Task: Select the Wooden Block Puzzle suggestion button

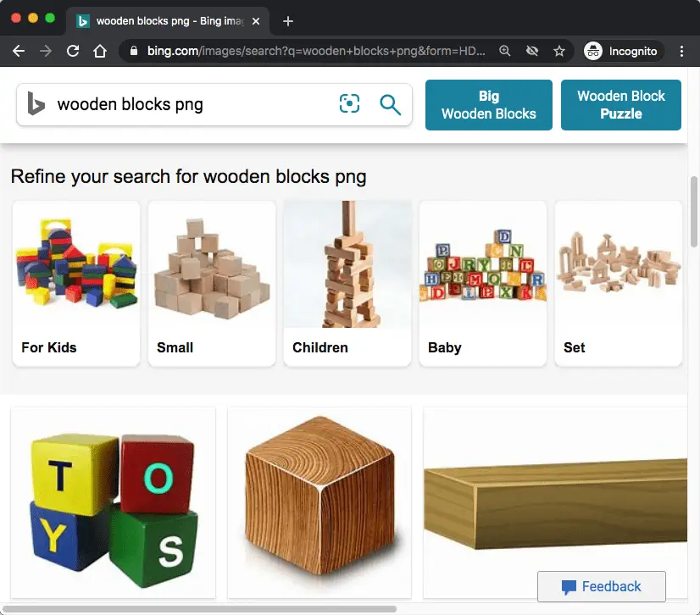Action: (620, 105)
